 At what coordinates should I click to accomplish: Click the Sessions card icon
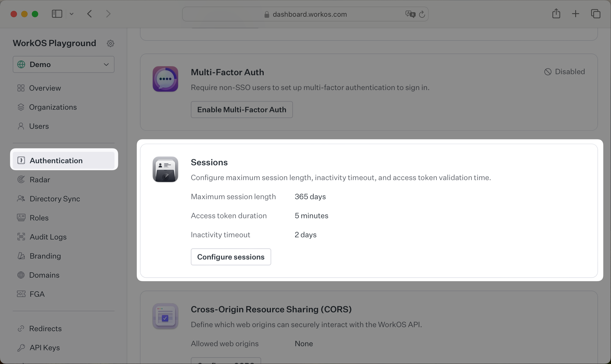coord(165,169)
